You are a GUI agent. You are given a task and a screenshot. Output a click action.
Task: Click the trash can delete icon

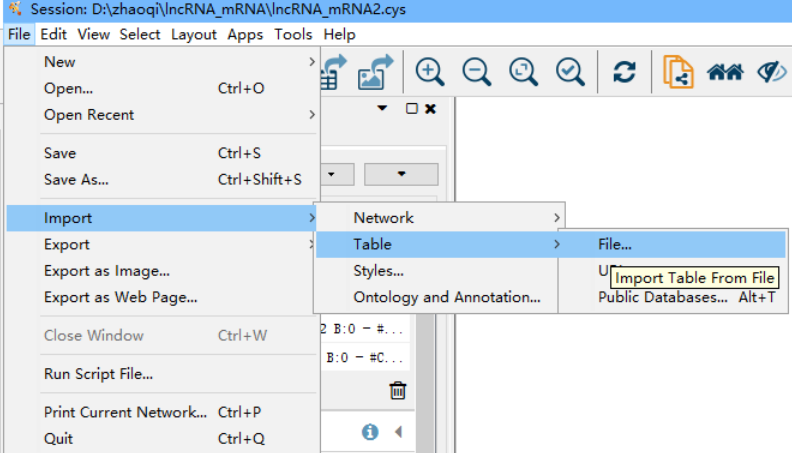click(x=398, y=390)
